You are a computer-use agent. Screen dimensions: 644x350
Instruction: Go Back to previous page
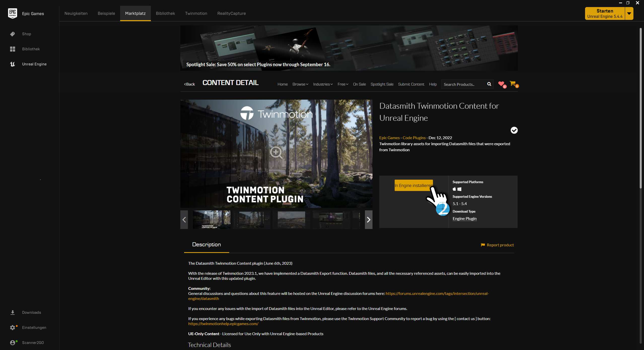click(x=190, y=84)
